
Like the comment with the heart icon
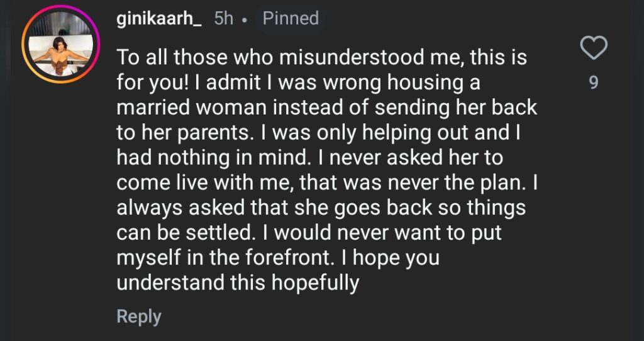point(594,48)
